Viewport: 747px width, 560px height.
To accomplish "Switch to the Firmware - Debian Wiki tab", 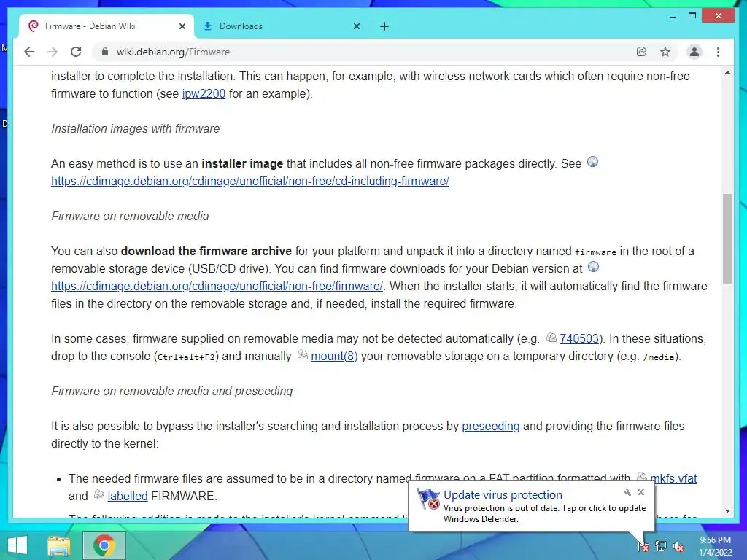I will 107,26.
